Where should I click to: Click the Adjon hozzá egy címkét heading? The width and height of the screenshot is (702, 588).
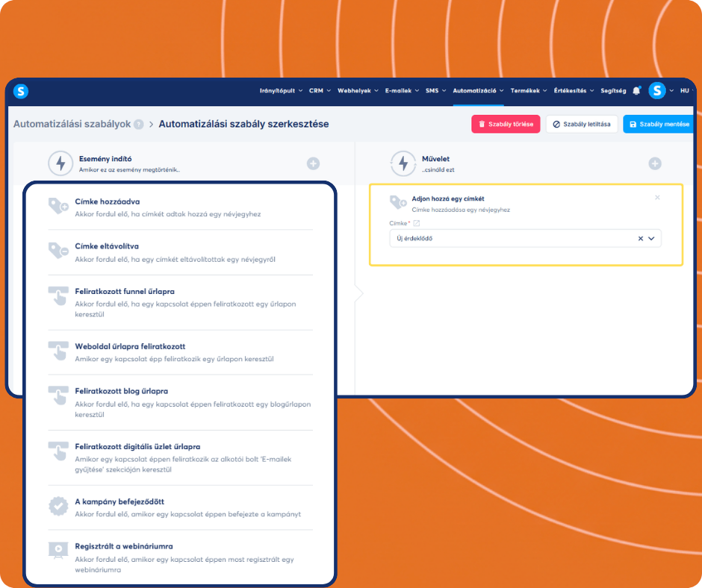447,198
